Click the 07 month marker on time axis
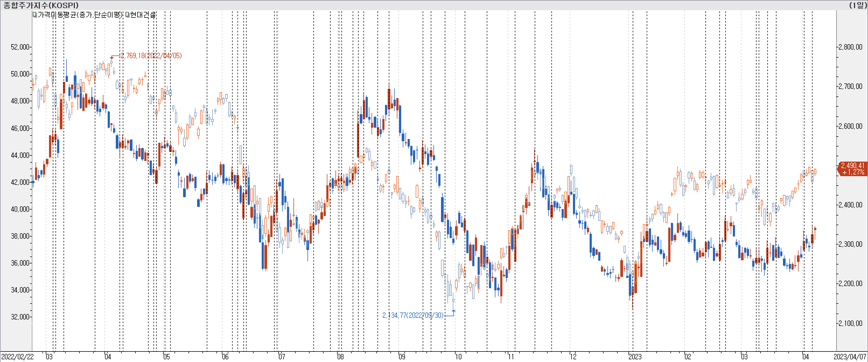The height and width of the screenshot is (362, 868). [282, 357]
